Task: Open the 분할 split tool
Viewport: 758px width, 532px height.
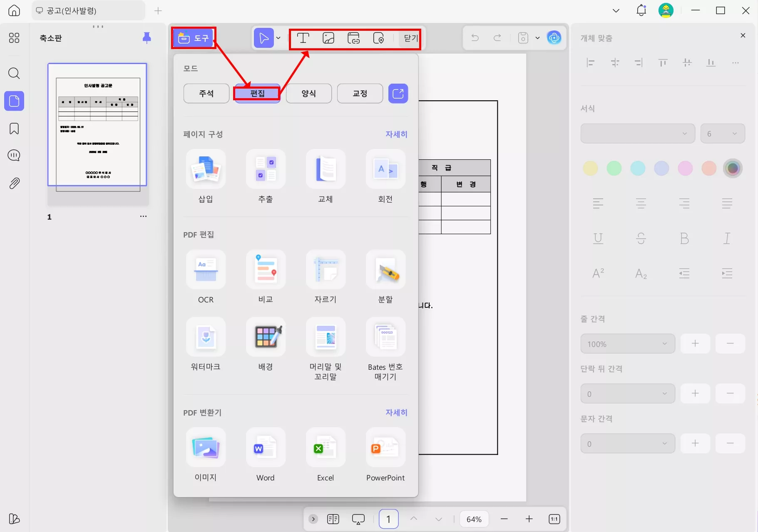Action: coord(385,277)
